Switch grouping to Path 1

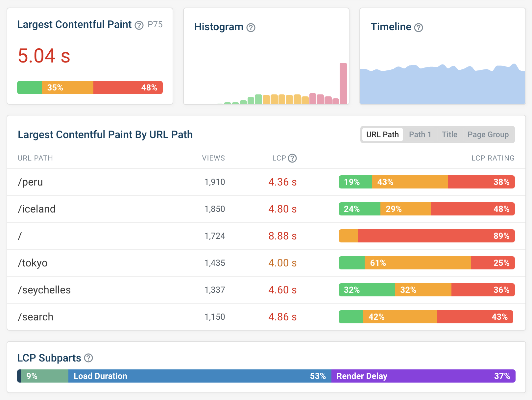point(420,134)
